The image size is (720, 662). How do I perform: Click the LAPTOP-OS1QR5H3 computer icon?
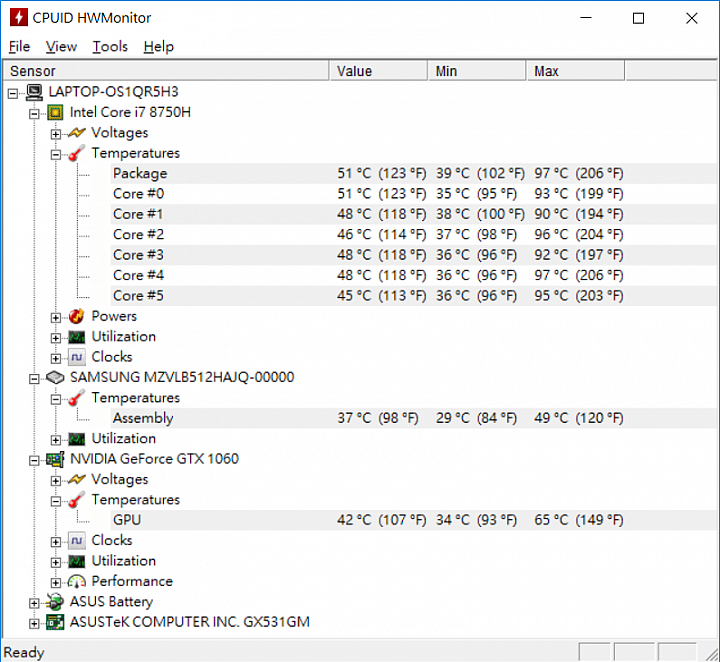34,92
